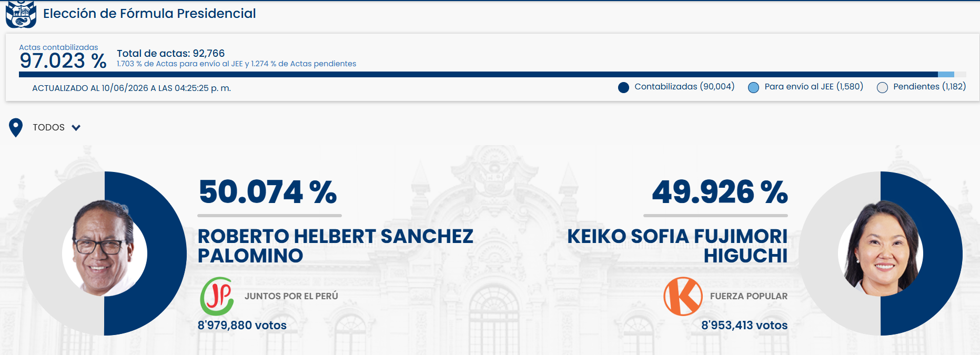
Task: Click Keiko Fujimori's portrait photo
Action: click(881, 248)
